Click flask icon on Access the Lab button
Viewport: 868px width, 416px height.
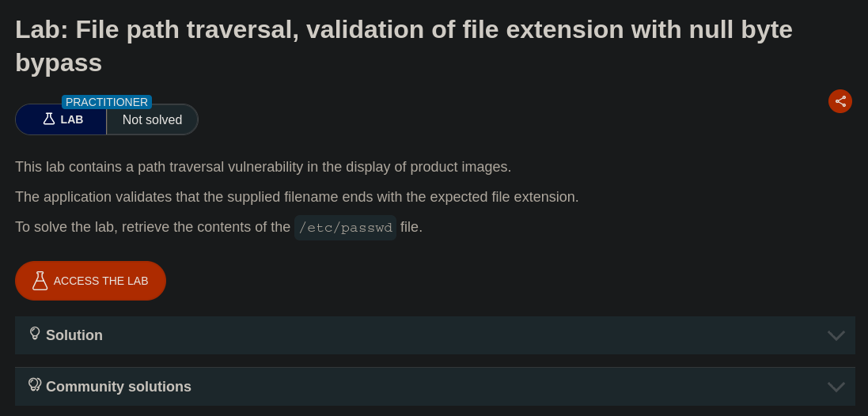coord(40,281)
